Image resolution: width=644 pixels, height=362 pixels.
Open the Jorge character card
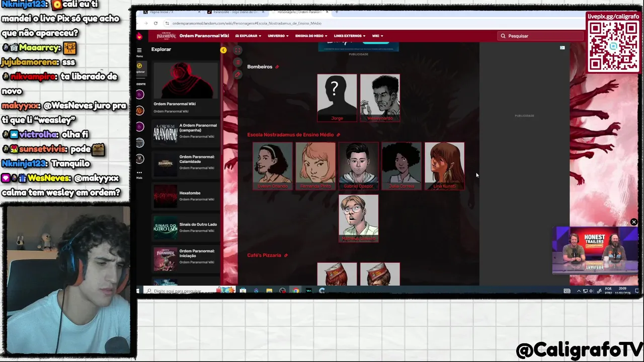337,98
